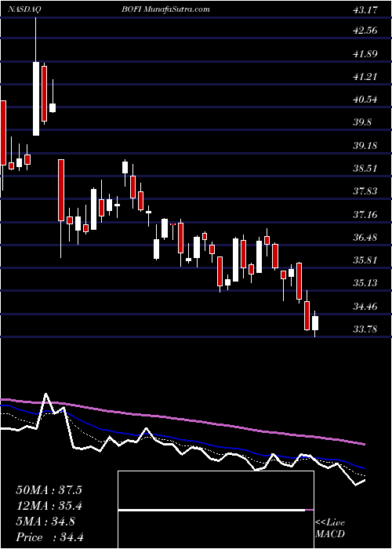The image size is (392, 549).
Task: Select the 35.13 price axis label
Action: (365, 283)
